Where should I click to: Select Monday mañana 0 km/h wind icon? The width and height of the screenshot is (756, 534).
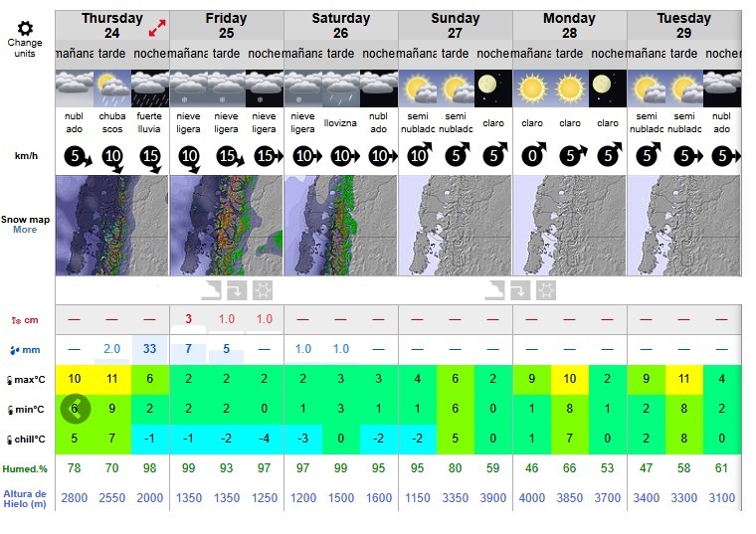point(532,156)
